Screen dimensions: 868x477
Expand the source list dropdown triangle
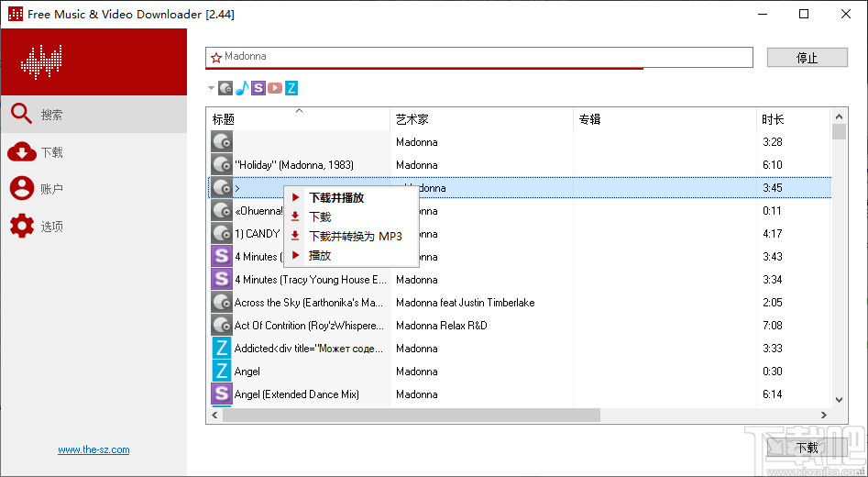211,87
